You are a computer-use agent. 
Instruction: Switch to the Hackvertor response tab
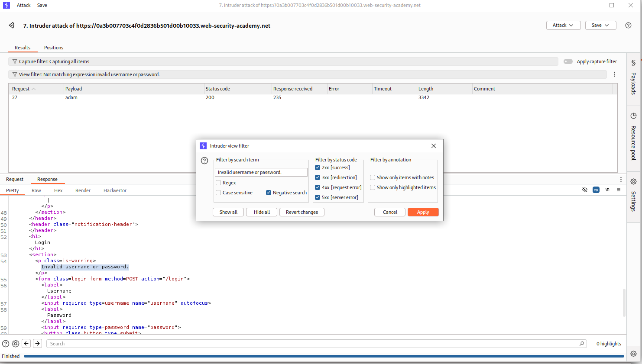point(115,190)
